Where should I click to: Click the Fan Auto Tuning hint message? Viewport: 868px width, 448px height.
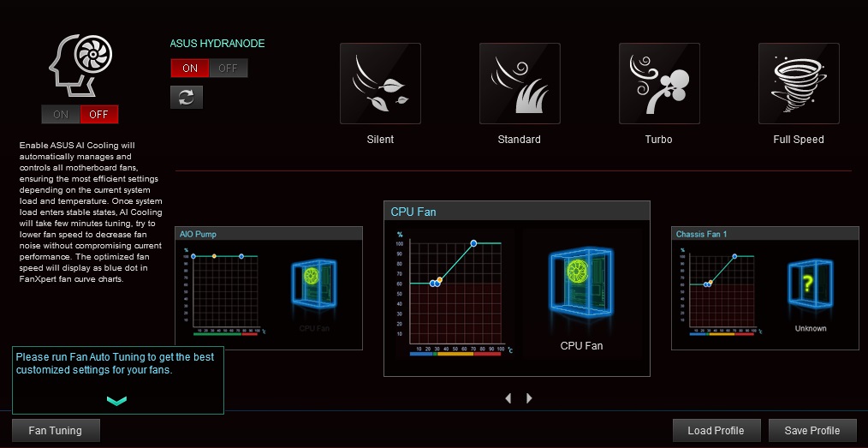pos(115,363)
